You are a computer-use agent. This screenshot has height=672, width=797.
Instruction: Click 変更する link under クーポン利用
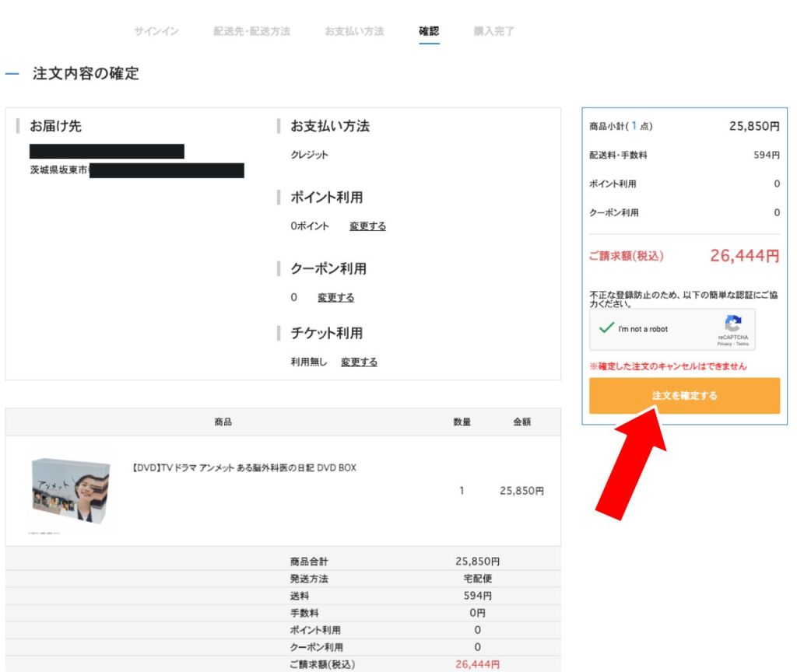coord(335,298)
